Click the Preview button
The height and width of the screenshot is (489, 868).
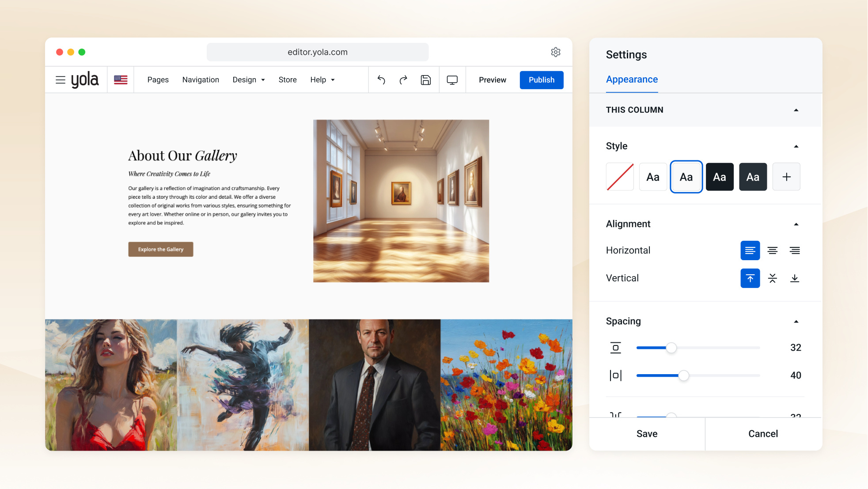click(493, 80)
